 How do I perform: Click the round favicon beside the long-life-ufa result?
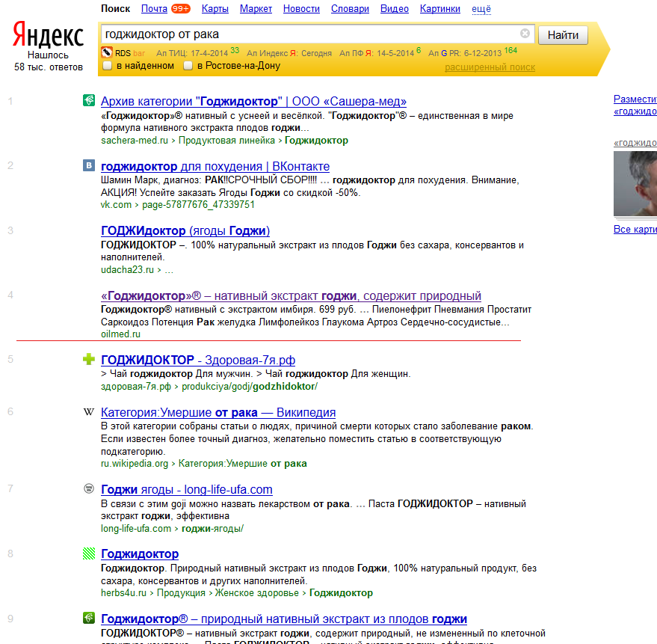pyautogui.click(x=89, y=488)
